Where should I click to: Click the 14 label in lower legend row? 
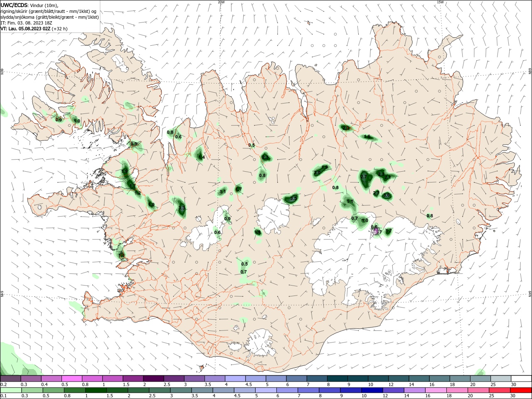click(406, 396)
